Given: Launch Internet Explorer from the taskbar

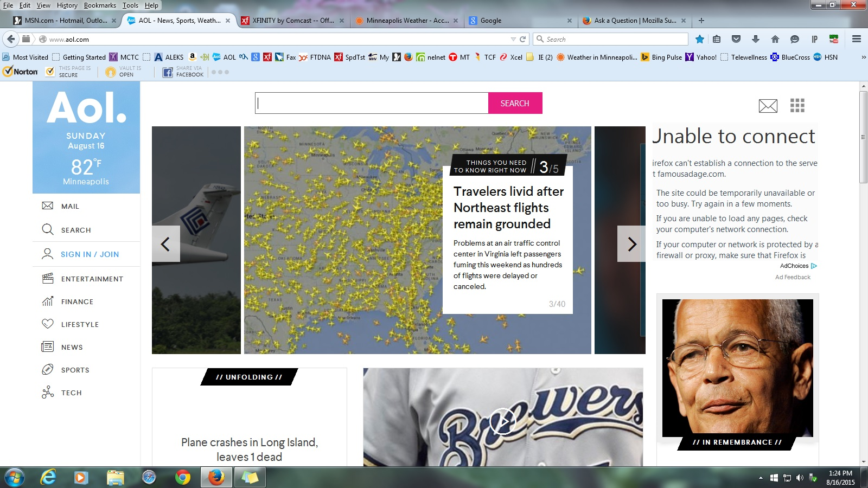Looking at the screenshot, I should 48,477.
